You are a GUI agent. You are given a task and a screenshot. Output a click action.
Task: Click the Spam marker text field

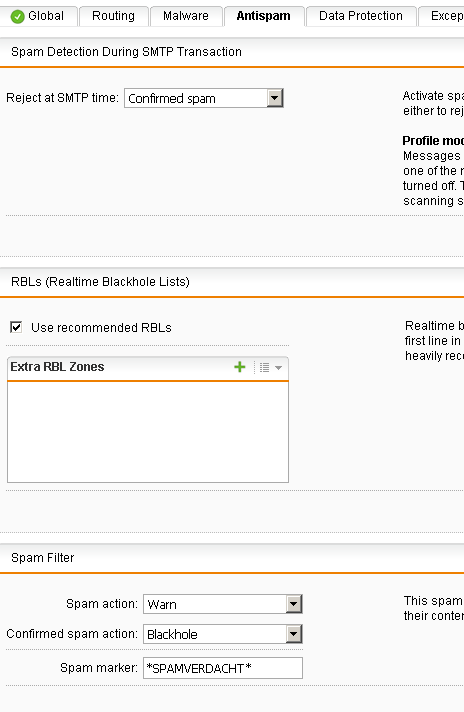(223, 668)
